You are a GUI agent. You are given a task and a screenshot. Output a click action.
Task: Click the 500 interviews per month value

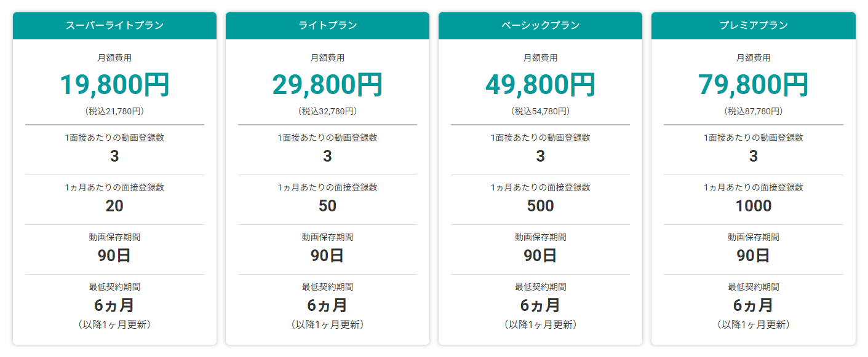point(540,206)
